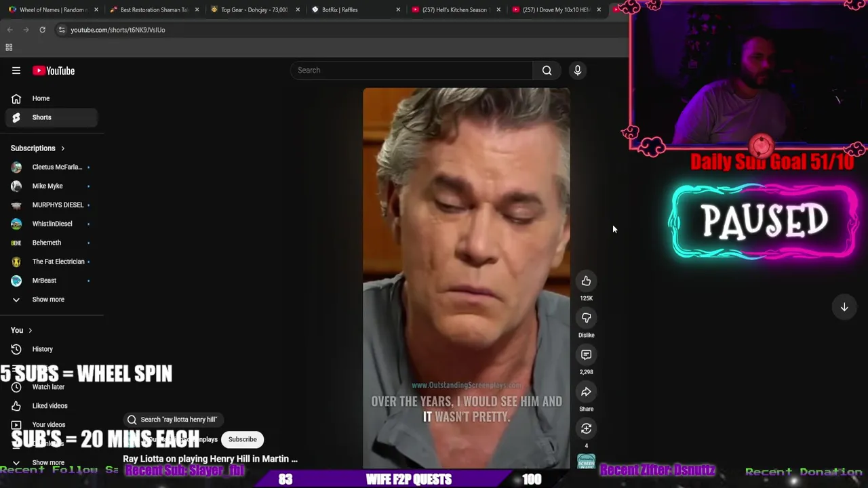Select Shorts in the sidebar

point(52,117)
